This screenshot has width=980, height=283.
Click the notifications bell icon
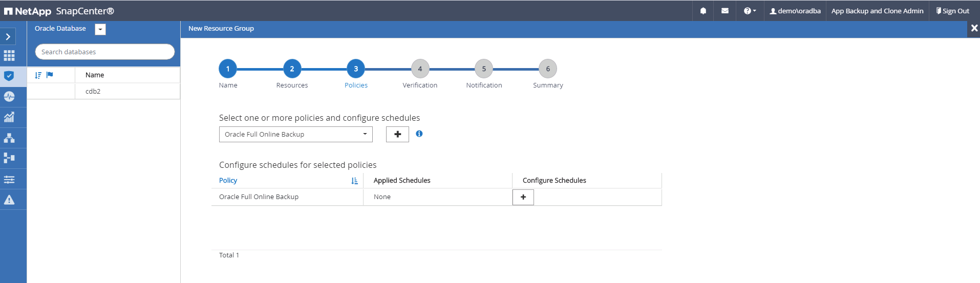703,11
